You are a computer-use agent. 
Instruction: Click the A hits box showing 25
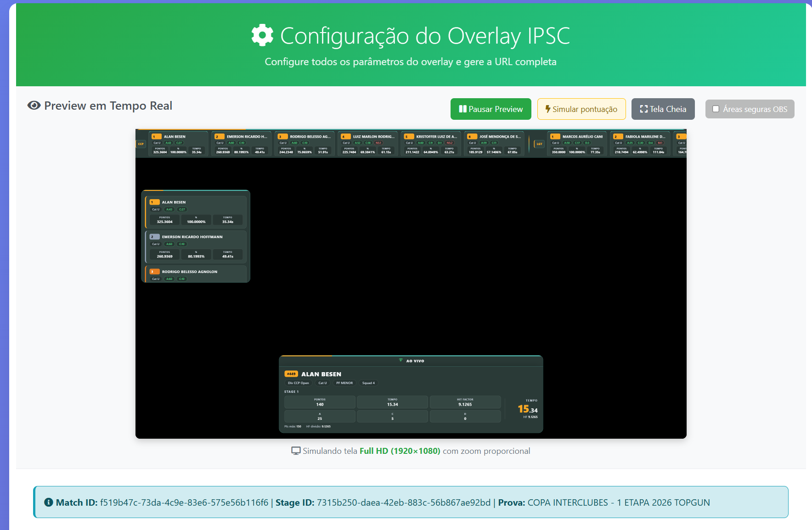point(320,416)
